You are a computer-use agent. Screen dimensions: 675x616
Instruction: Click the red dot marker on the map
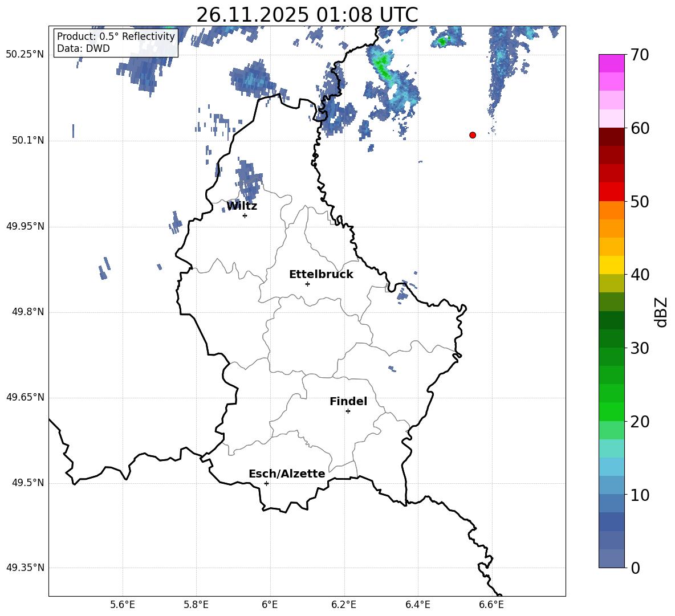pos(473,135)
